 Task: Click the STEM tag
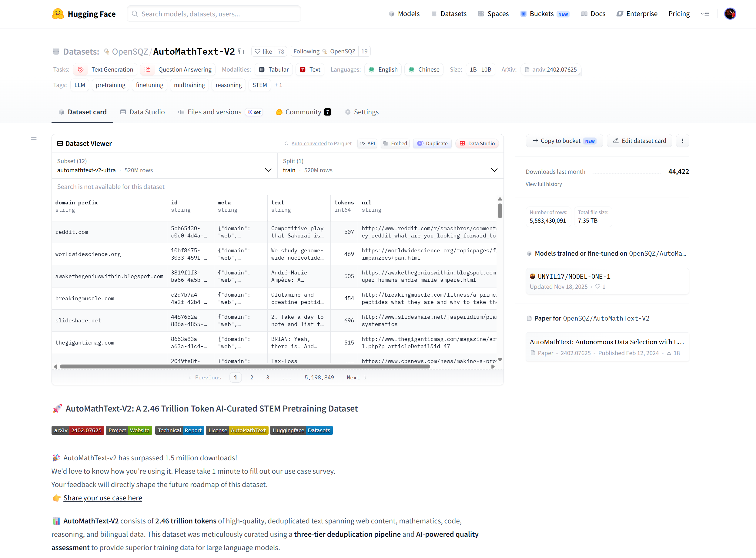coord(260,85)
